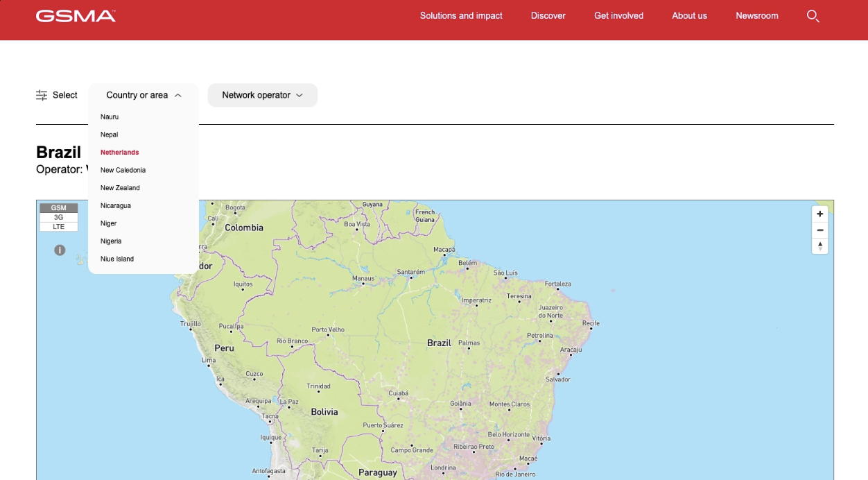Select Nepal from country list
The height and width of the screenshot is (480, 868).
pyautogui.click(x=109, y=135)
